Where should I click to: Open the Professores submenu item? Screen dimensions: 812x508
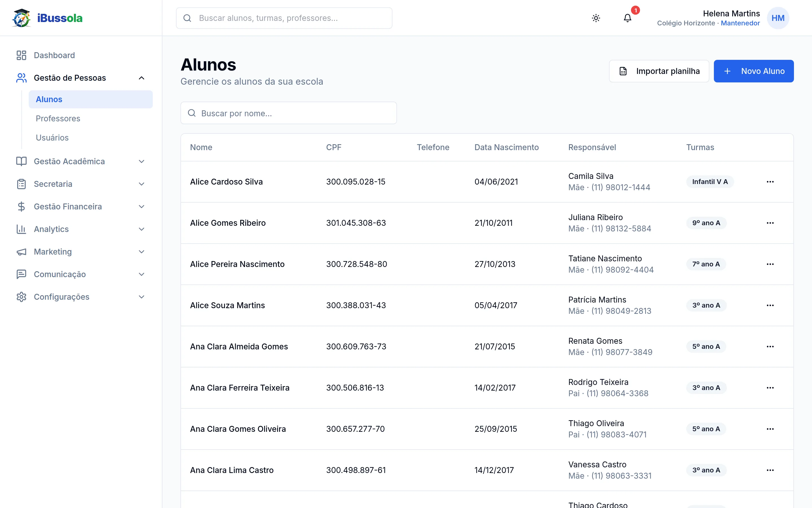91,119
